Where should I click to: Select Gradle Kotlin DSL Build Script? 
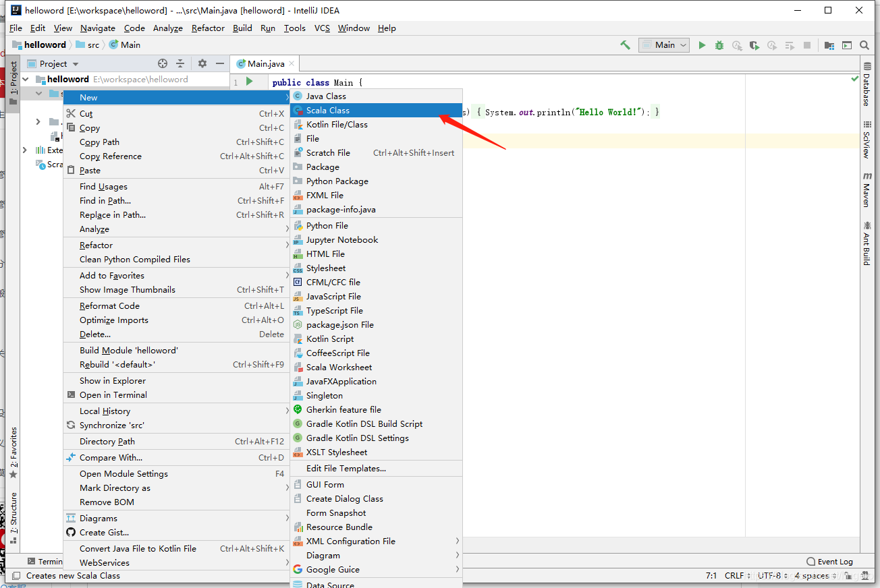coord(376,424)
